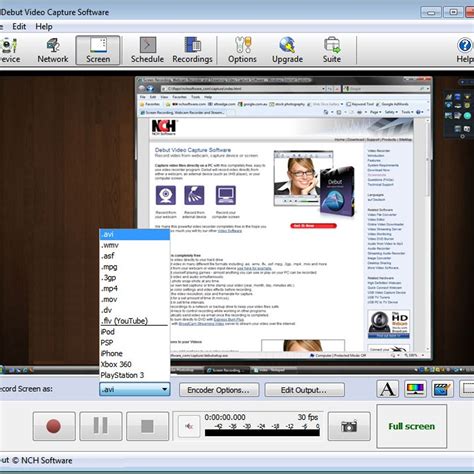The width and height of the screenshot is (474, 474).
Task: Open the Suite toolbar icon
Action: (x=332, y=50)
